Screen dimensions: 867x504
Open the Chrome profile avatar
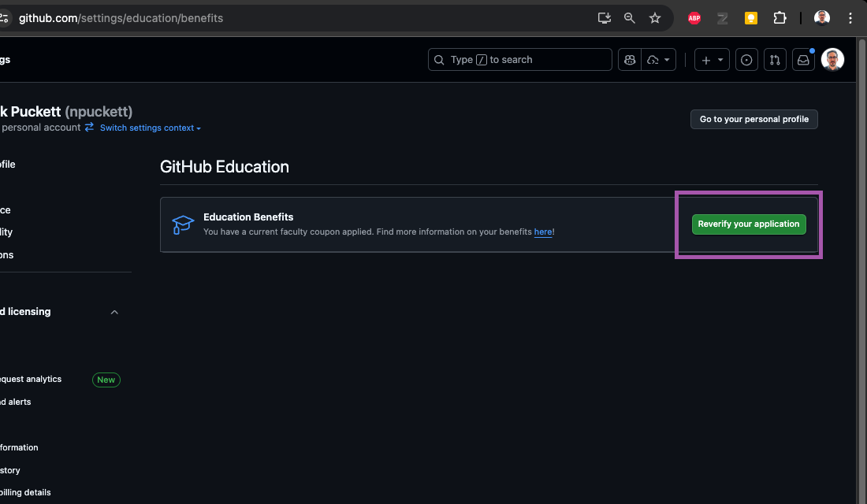click(821, 18)
